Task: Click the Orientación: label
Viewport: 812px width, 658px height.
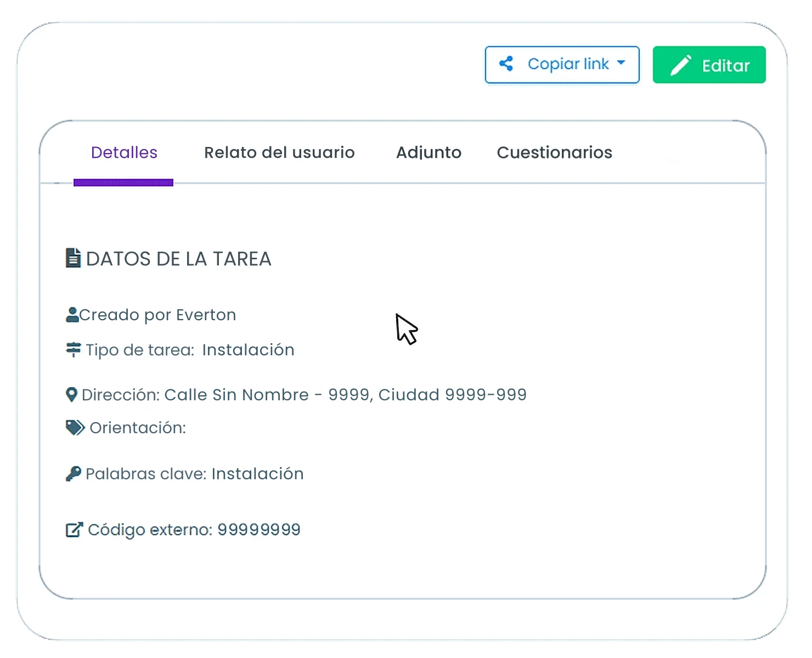Action: point(138,428)
